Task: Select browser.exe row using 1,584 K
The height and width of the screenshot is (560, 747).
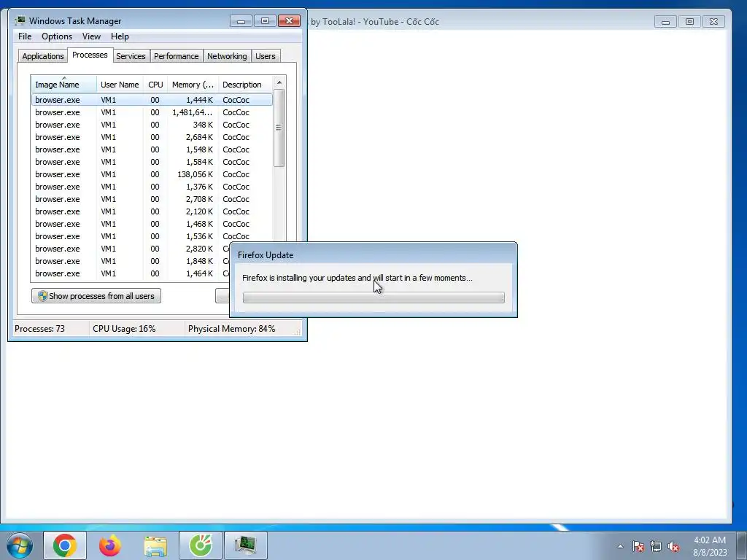Action: pos(152,162)
